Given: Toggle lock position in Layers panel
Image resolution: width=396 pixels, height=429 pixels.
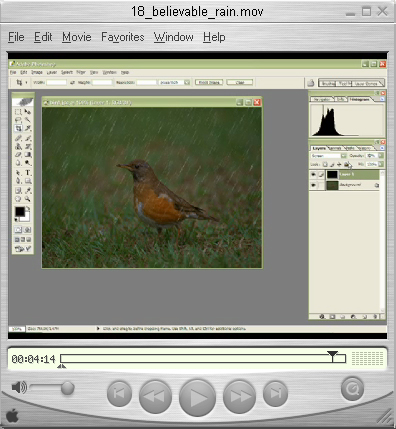Looking at the screenshot, I should [339, 164].
